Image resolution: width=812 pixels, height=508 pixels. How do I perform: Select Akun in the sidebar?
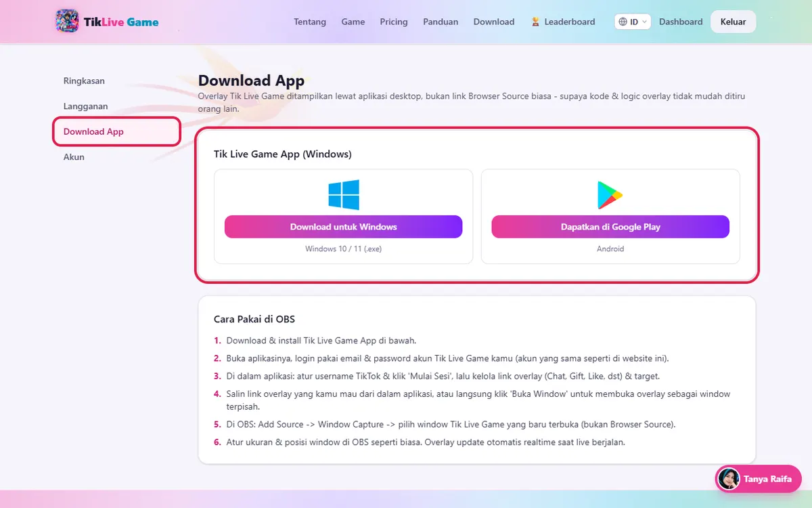(x=116, y=156)
